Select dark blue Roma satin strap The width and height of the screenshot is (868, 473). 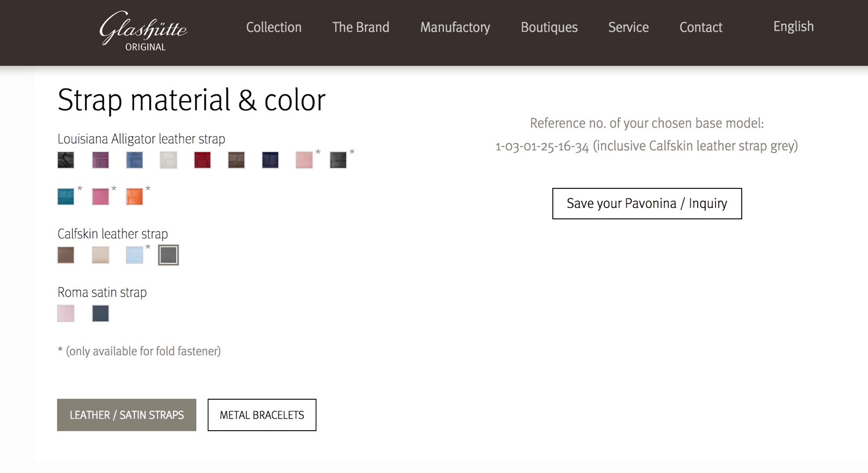click(100, 313)
